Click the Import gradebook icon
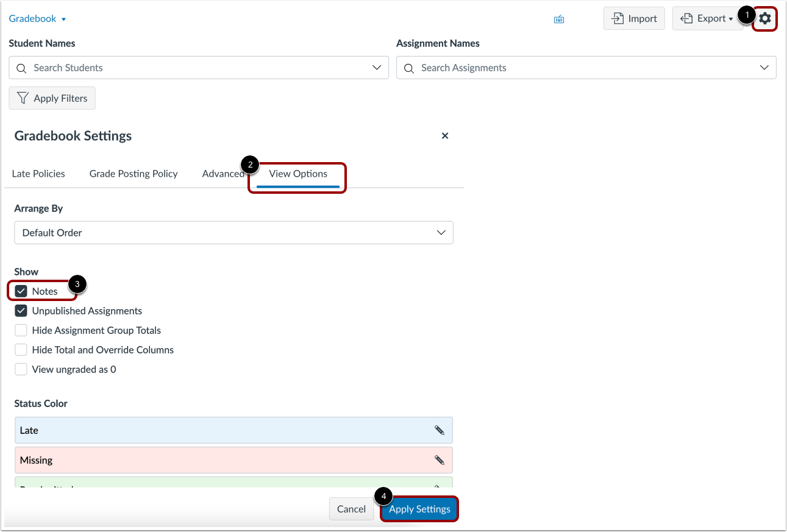Image resolution: width=787 pixels, height=532 pixels. [x=618, y=18]
